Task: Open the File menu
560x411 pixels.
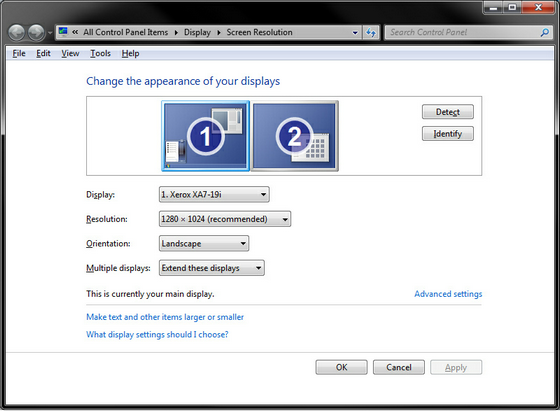Action: pyautogui.click(x=19, y=54)
